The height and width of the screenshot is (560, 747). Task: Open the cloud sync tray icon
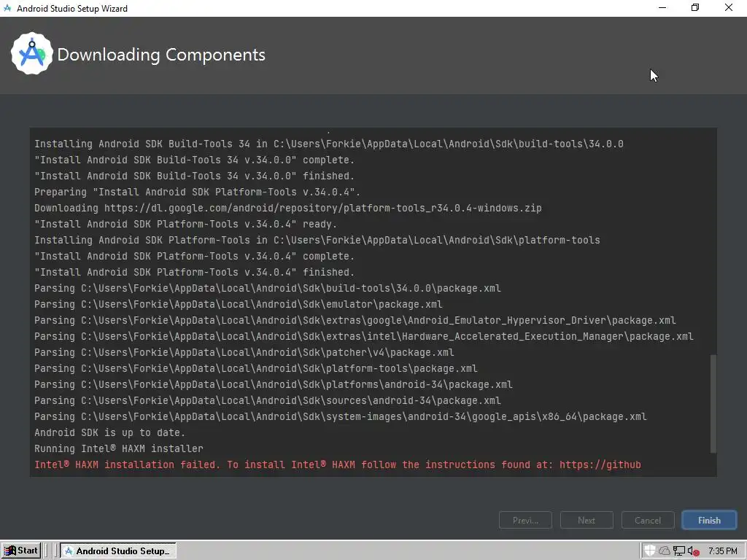pyautogui.click(x=664, y=551)
